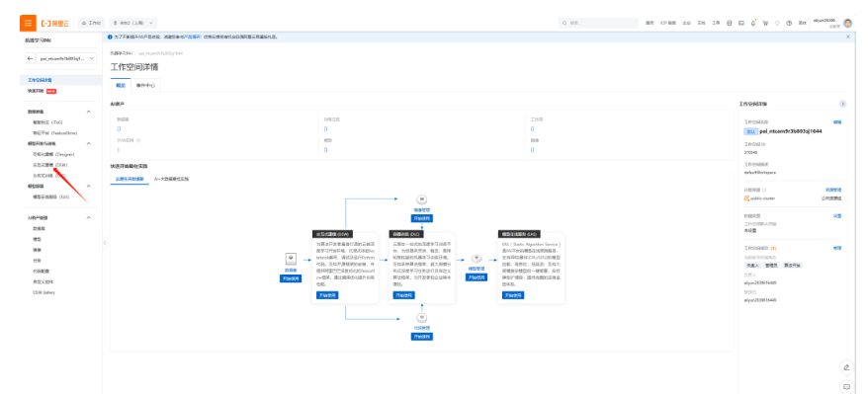868x394 pixels.
Task: Collapse the left sidebar with its edge handle
Action: [x=105, y=243]
